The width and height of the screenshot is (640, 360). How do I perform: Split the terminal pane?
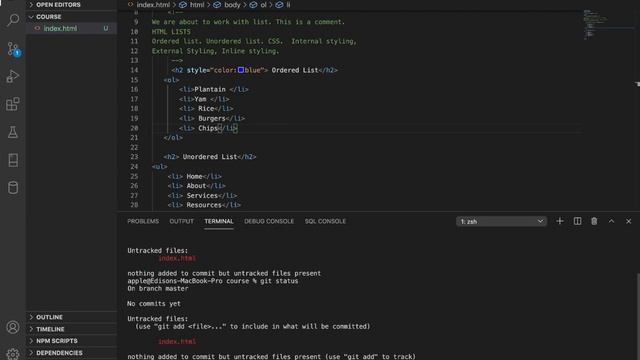tap(577, 221)
